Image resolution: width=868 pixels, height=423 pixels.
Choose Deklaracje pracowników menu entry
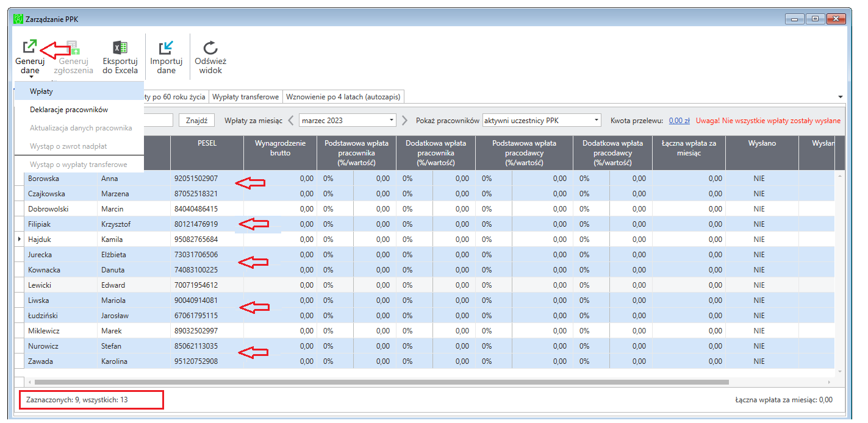(79, 110)
